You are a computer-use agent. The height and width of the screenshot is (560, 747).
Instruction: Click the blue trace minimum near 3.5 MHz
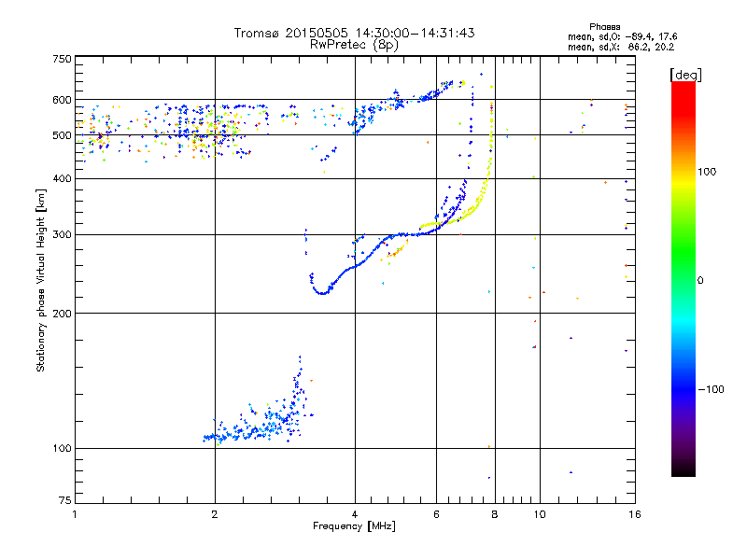323,293
